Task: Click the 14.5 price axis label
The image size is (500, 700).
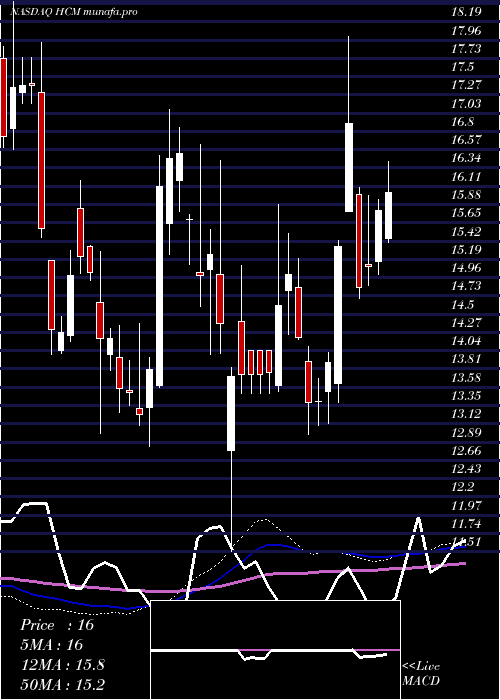Action: point(463,304)
